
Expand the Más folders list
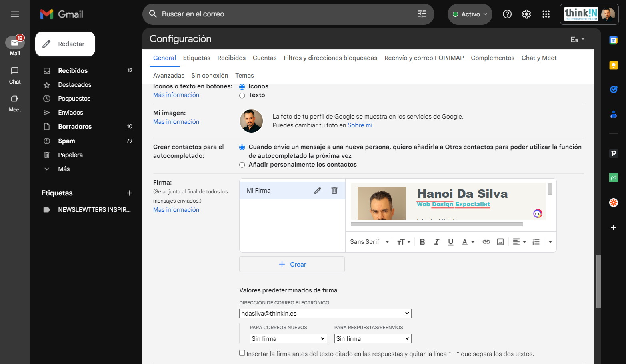tap(64, 169)
